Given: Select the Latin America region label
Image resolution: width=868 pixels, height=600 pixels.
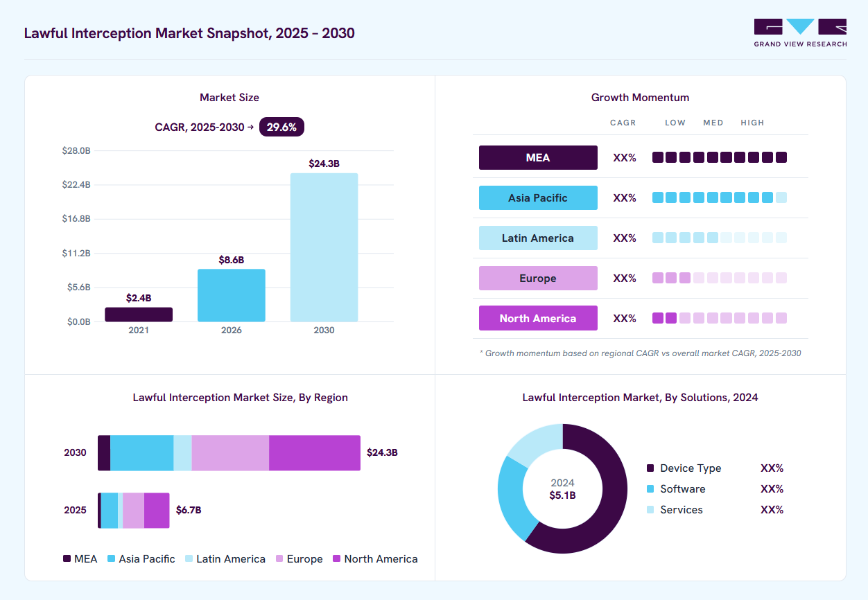Looking at the screenshot, I should (538, 238).
